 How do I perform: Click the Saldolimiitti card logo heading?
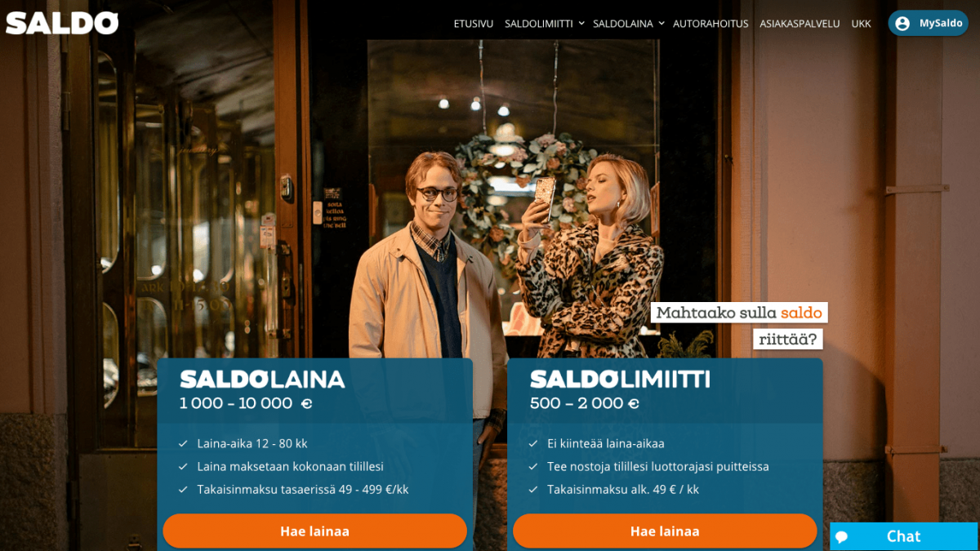click(x=620, y=380)
